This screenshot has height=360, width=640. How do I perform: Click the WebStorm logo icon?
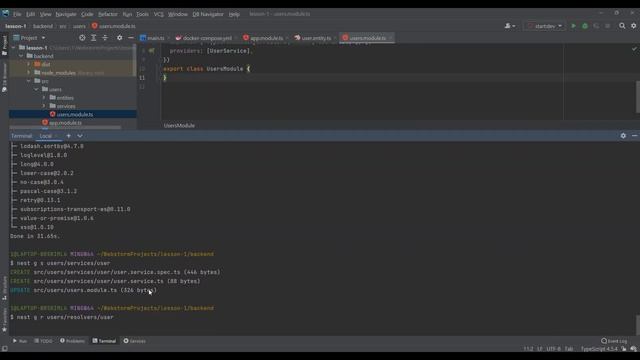pos(5,14)
